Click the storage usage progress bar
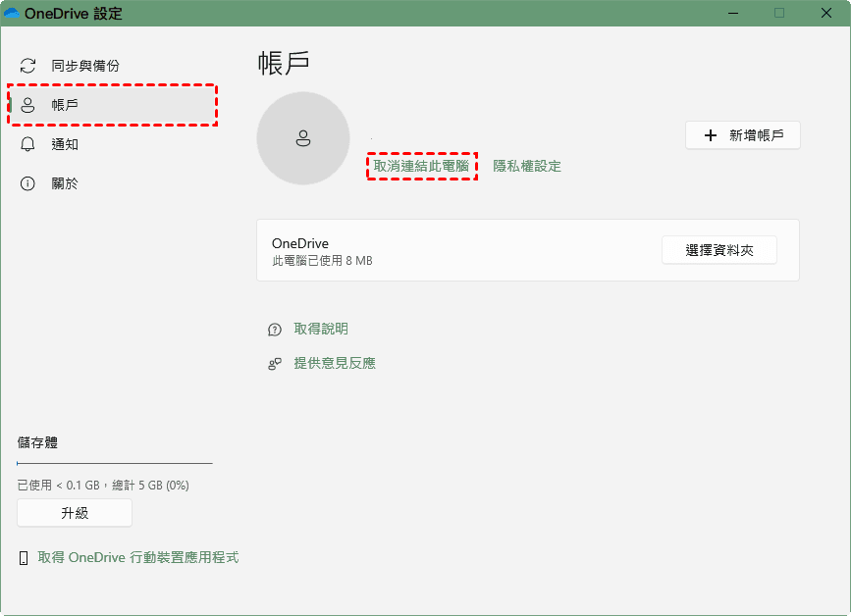 point(115,463)
